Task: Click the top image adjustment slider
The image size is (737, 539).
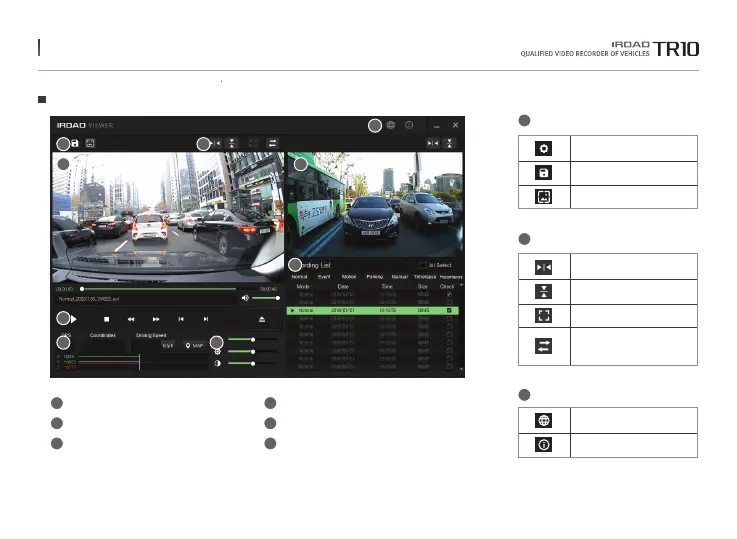Action: pos(253,339)
